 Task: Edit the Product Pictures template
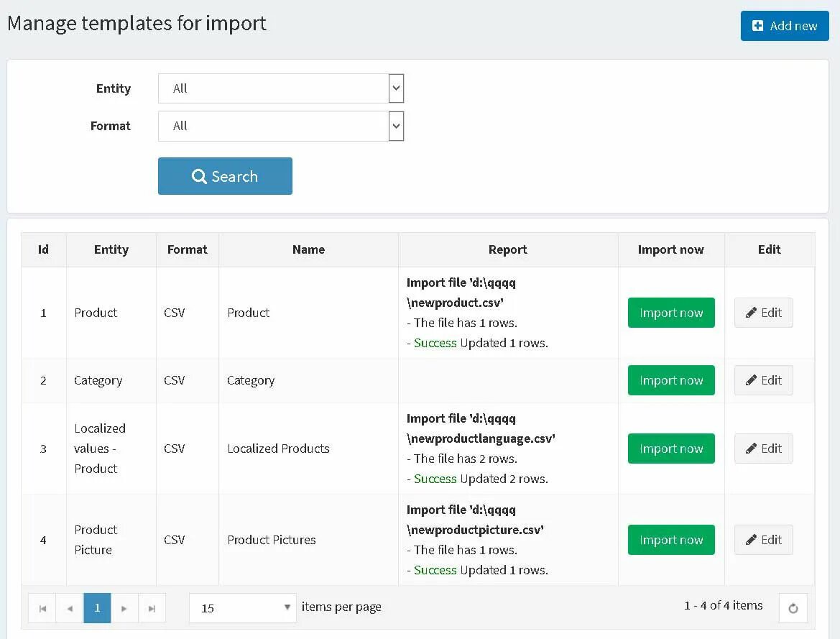point(763,540)
